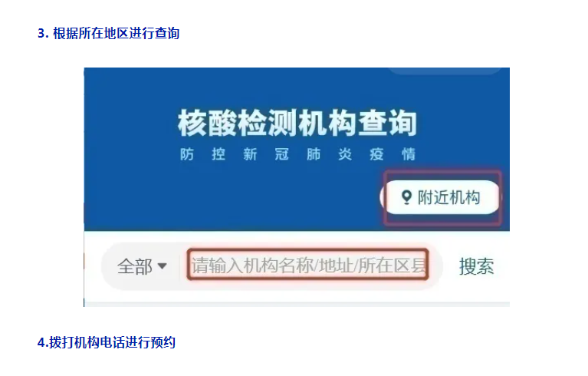588x376 pixels.
Task: Click the 情 character ending the subtitle
Action: coord(409,154)
